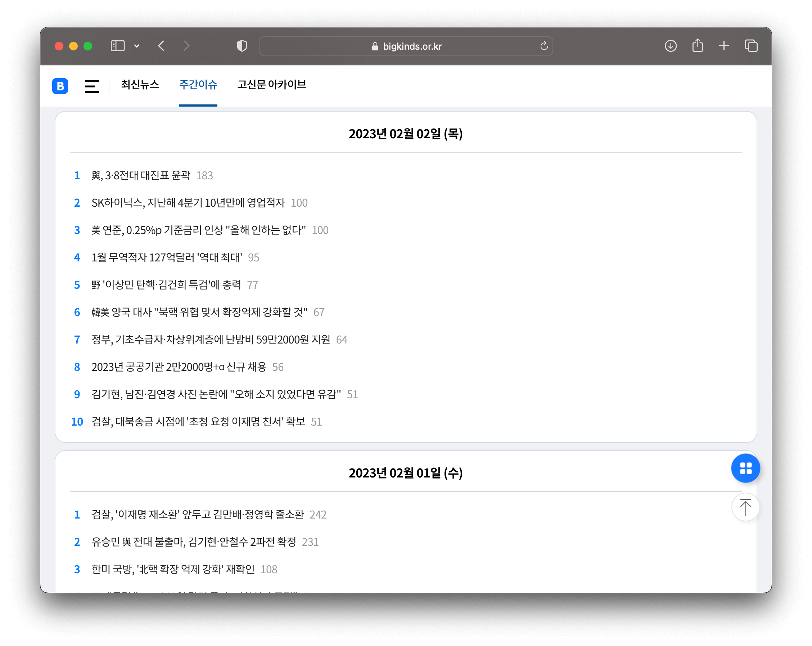Click the blue grid quick-menu floating button
812x646 pixels.
(745, 468)
